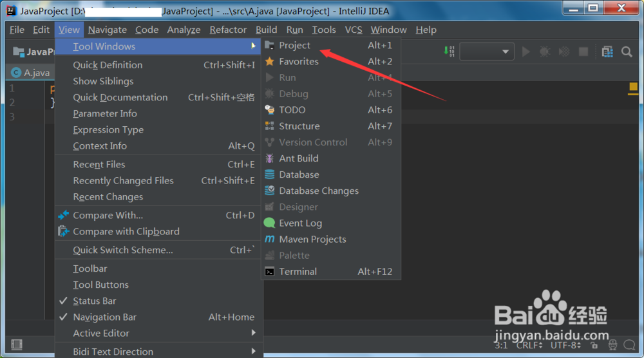Choose Quick Definition from View menu
The image size is (644, 358).
point(158,65)
